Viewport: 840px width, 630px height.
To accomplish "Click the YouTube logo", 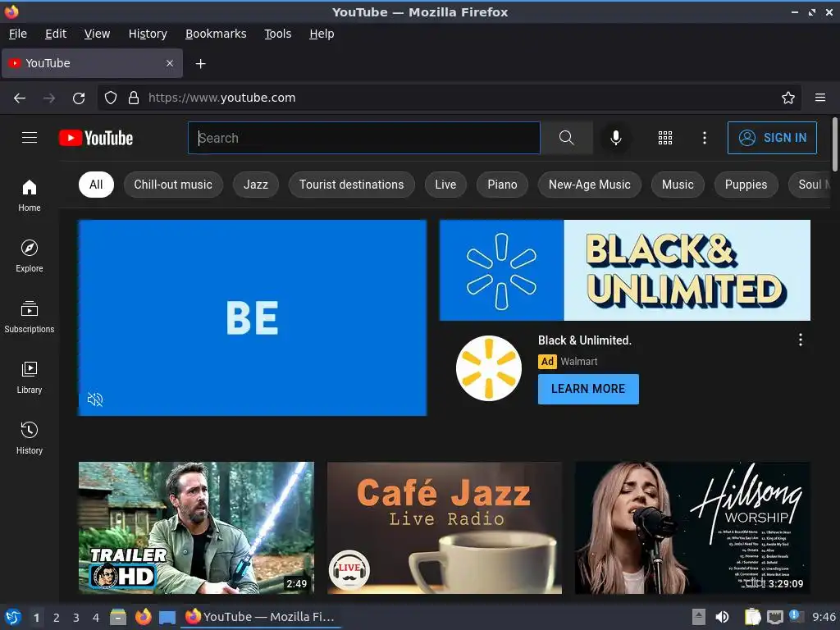I will [x=96, y=138].
